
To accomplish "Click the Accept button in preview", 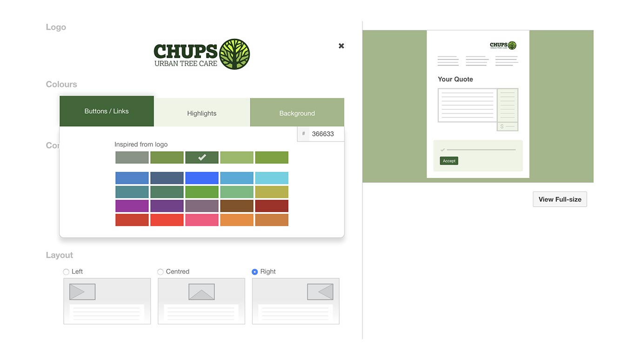I will tap(449, 161).
